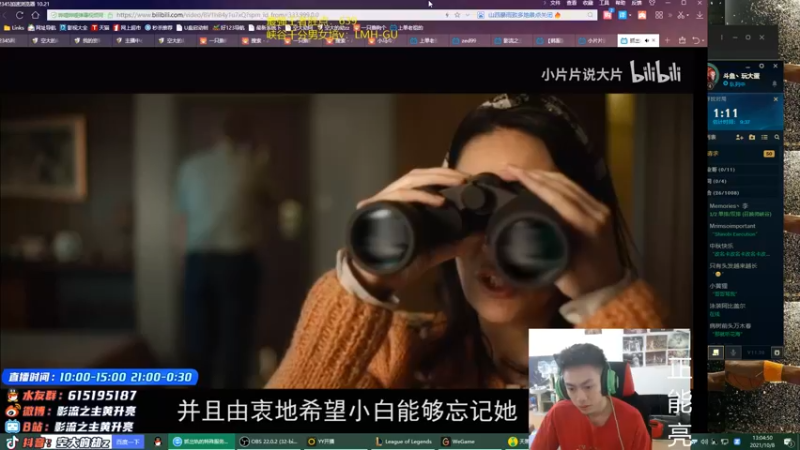Reload the page with browser refresh icon

(x=19, y=15)
